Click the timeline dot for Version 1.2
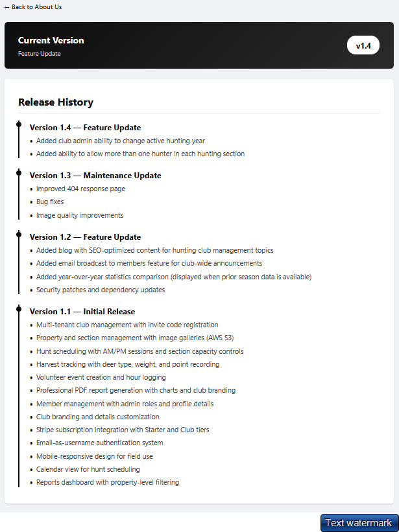399x532 pixels. click(19, 234)
